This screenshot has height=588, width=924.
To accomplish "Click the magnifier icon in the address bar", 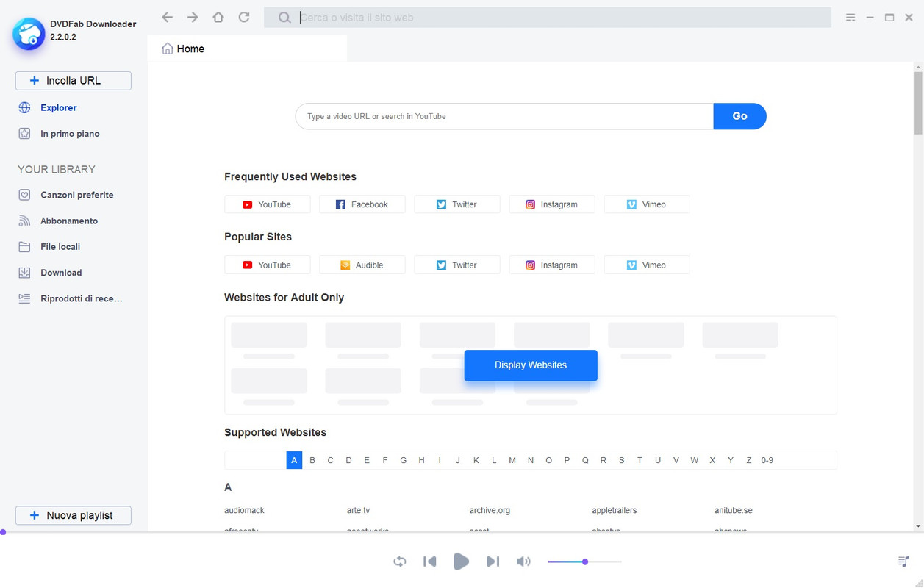I will (x=284, y=18).
